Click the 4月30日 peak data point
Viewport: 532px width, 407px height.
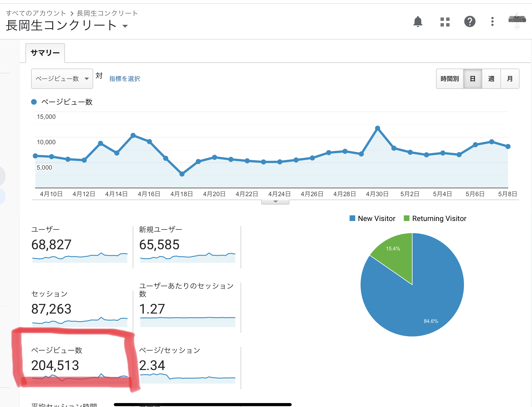pyautogui.click(x=378, y=128)
